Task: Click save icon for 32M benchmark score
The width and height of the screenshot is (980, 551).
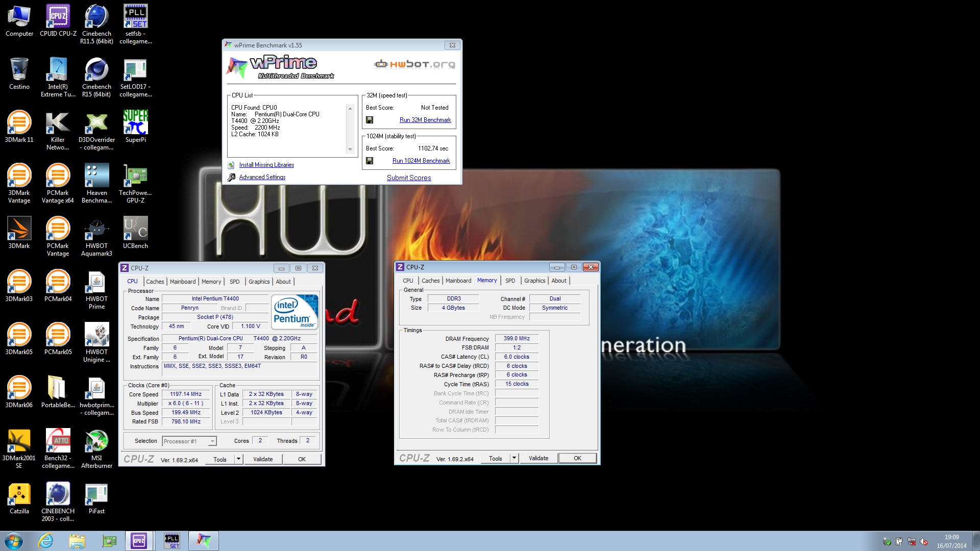Action: (370, 120)
